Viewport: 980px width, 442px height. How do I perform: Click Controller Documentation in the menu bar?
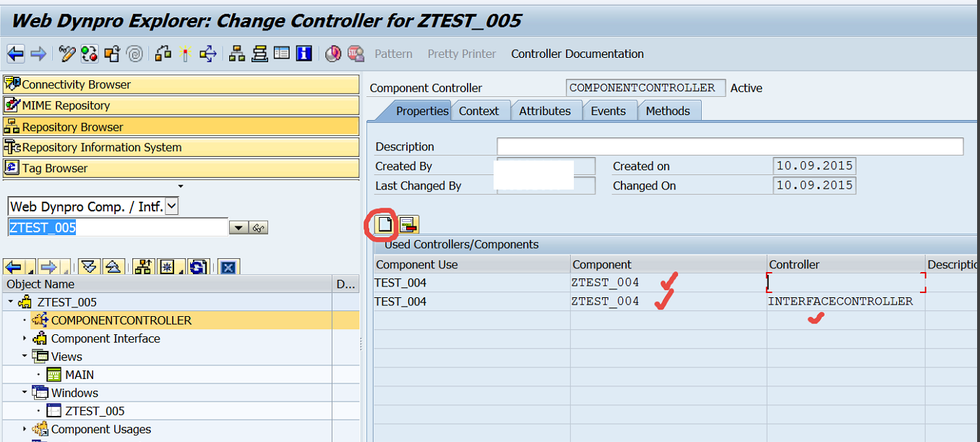pyautogui.click(x=577, y=54)
